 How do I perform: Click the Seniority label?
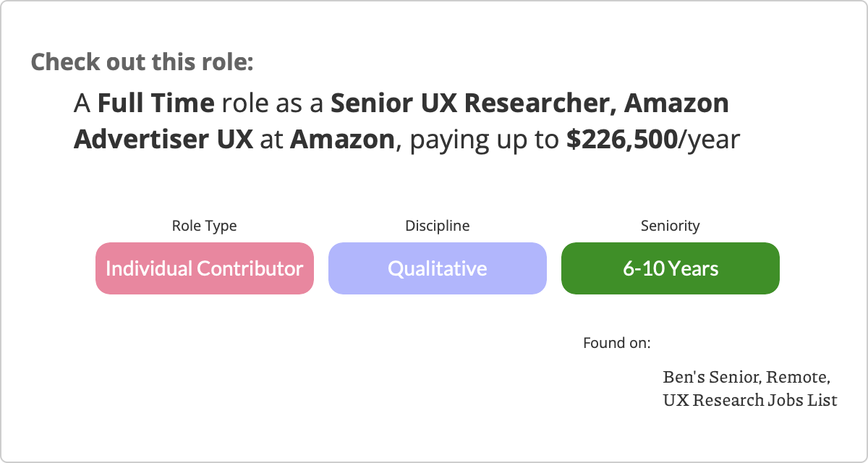(670, 226)
